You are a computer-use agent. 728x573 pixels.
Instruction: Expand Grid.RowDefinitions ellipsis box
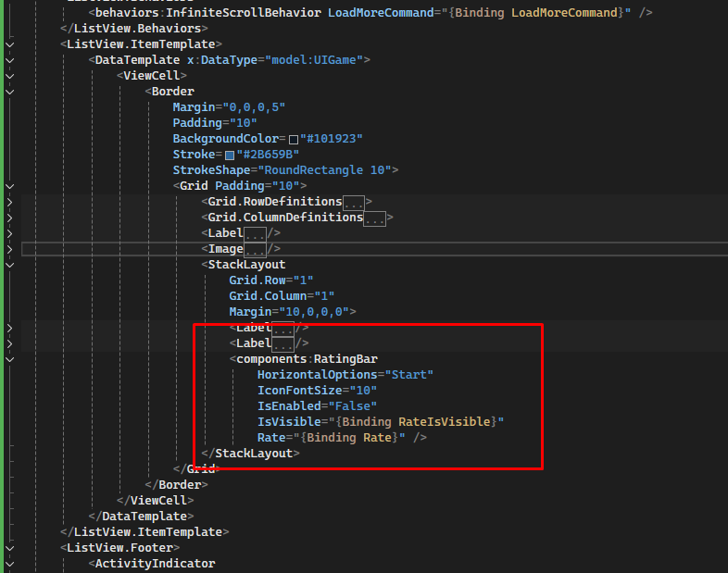pyautogui.click(x=353, y=203)
